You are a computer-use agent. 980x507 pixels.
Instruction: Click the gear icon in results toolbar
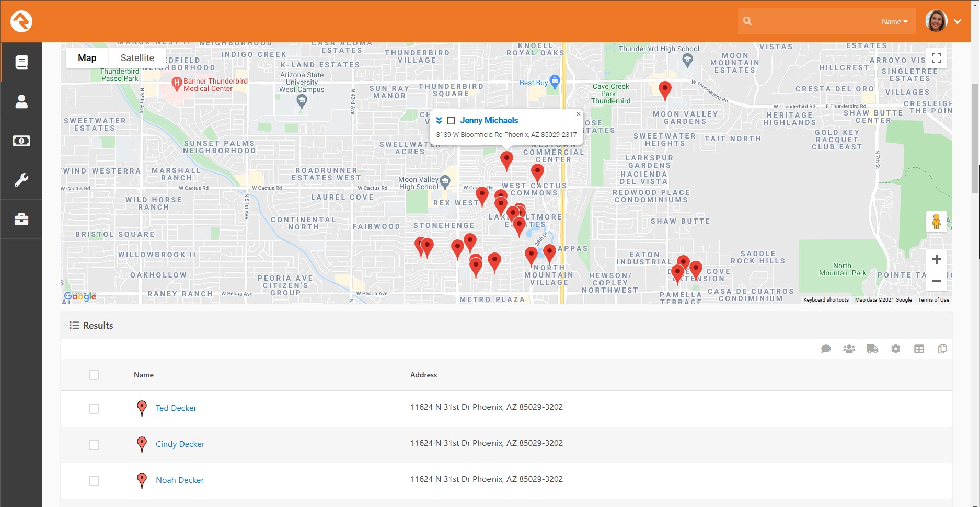[x=896, y=349]
